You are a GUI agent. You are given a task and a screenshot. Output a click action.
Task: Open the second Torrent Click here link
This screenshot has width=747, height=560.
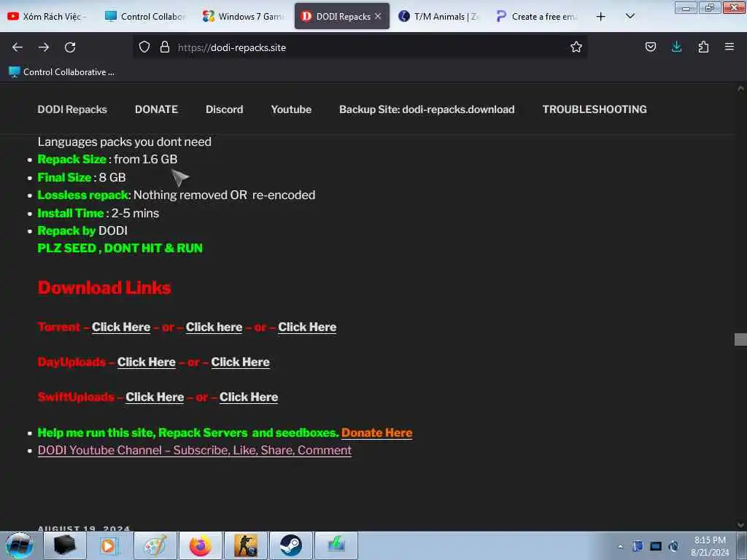click(x=214, y=327)
